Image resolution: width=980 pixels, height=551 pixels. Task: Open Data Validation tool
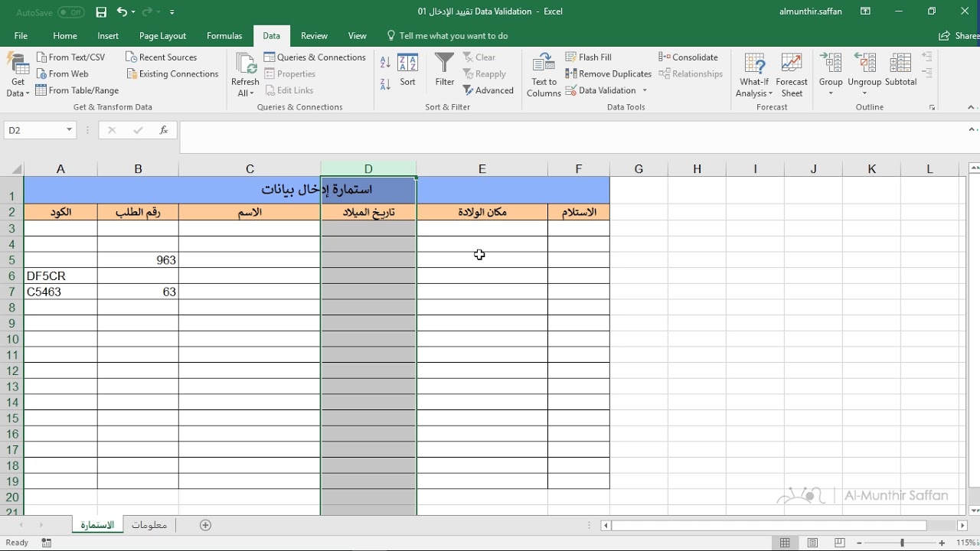click(601, 90)
